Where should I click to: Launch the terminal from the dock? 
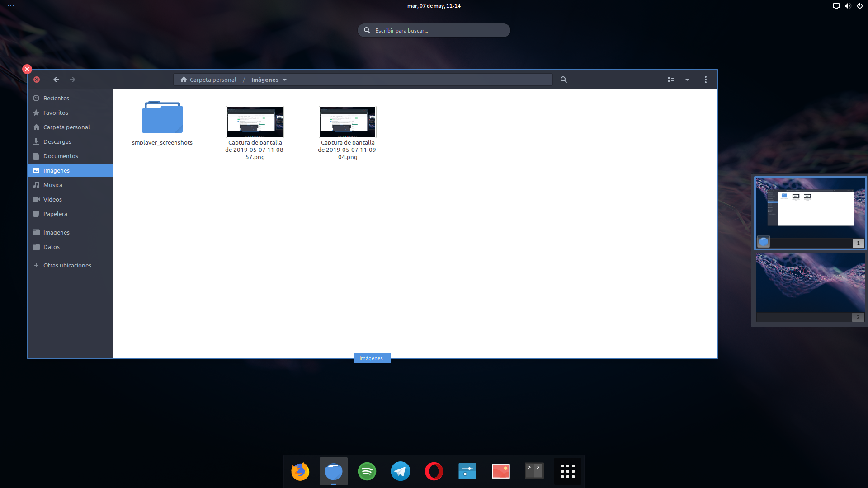click(x=534, y=471)
